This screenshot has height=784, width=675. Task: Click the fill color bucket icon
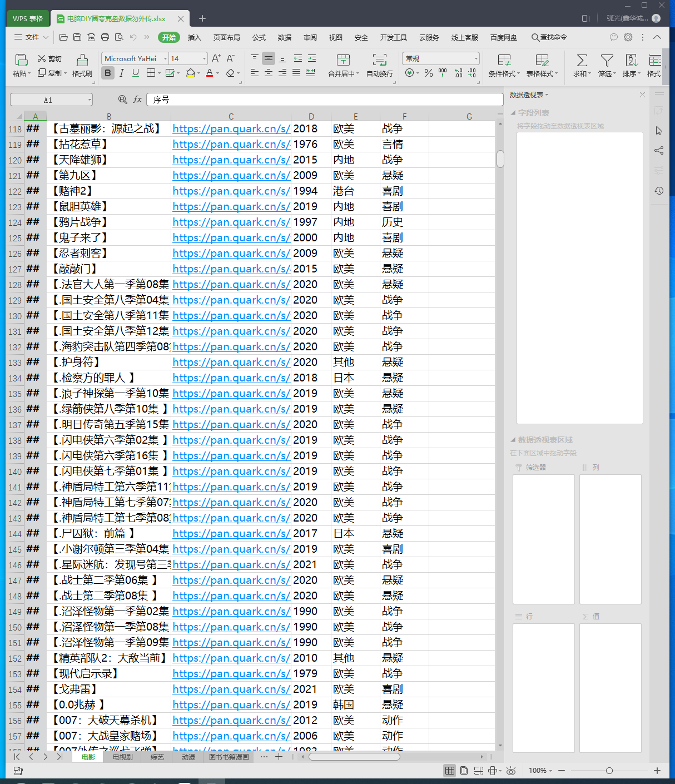click(191, 73)
